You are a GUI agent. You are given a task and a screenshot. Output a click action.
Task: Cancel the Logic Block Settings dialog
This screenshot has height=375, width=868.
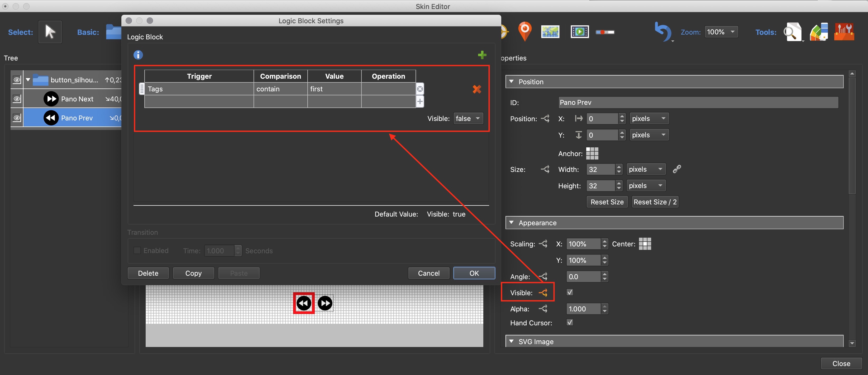click(429, 273)
